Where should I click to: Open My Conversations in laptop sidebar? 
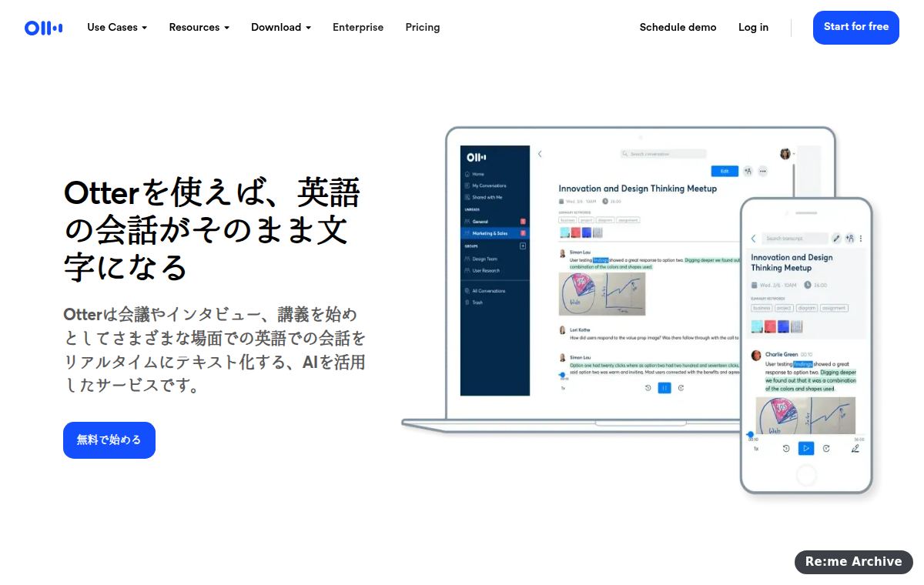pos(485,186)
